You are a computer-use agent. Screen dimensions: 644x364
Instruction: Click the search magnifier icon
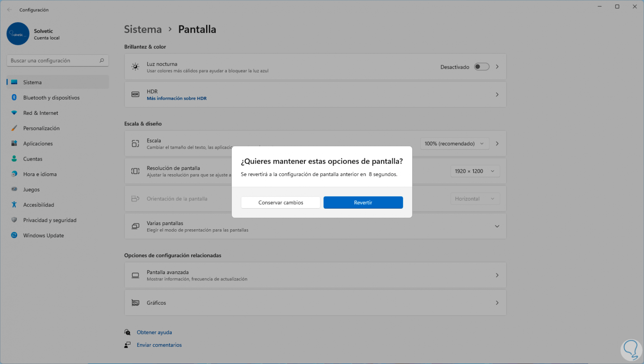click(x=102, y=61)
